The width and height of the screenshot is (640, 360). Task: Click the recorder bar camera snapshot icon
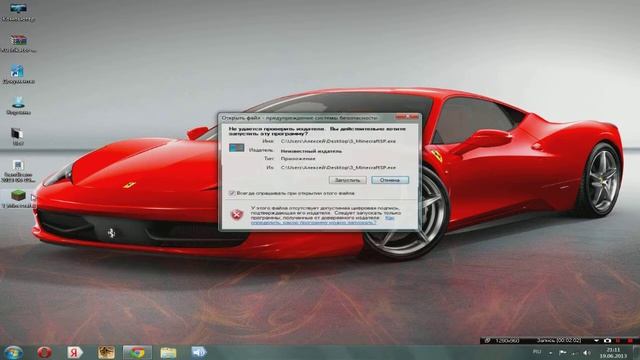pos(607,340)
